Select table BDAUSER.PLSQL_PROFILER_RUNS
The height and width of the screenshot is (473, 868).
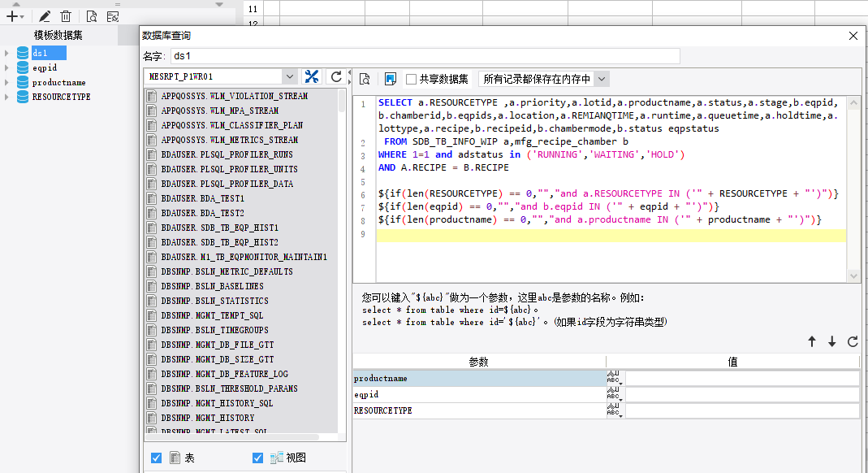coord(227,154)
